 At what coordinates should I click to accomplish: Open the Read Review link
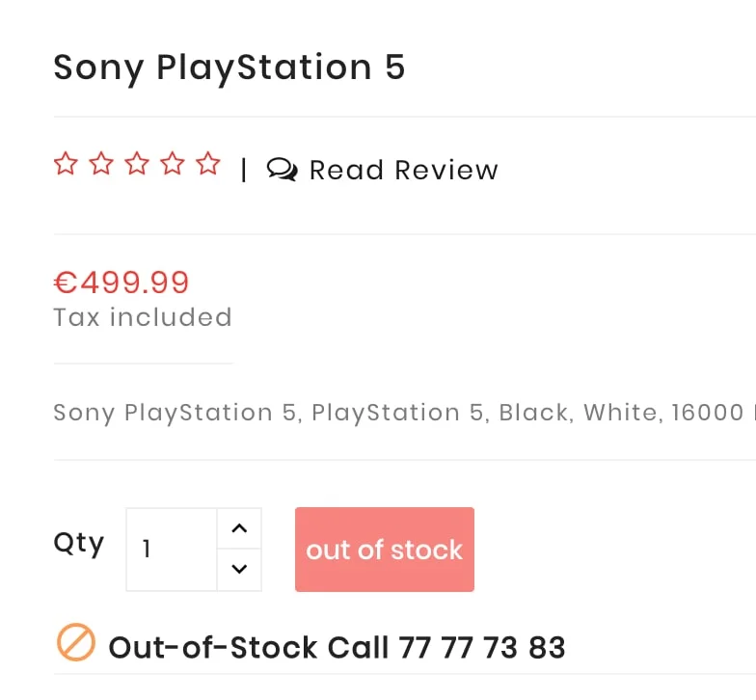coord(403,171)
